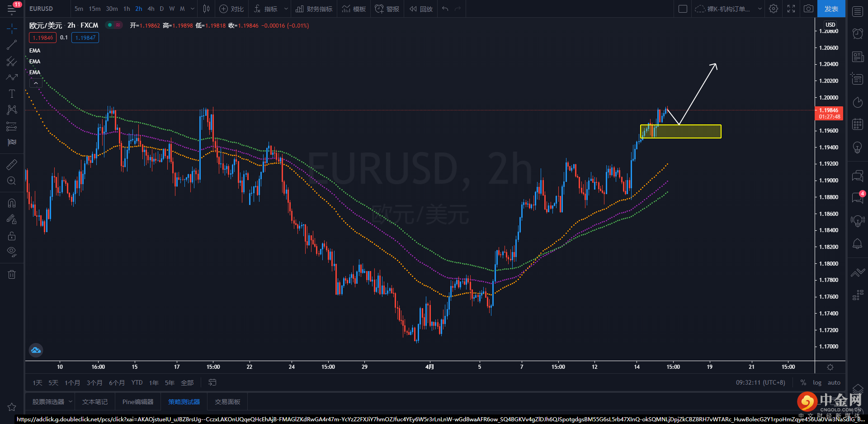868x424 pixels.
Task: Open the alerts alarm clock panel
Action: 858,33
